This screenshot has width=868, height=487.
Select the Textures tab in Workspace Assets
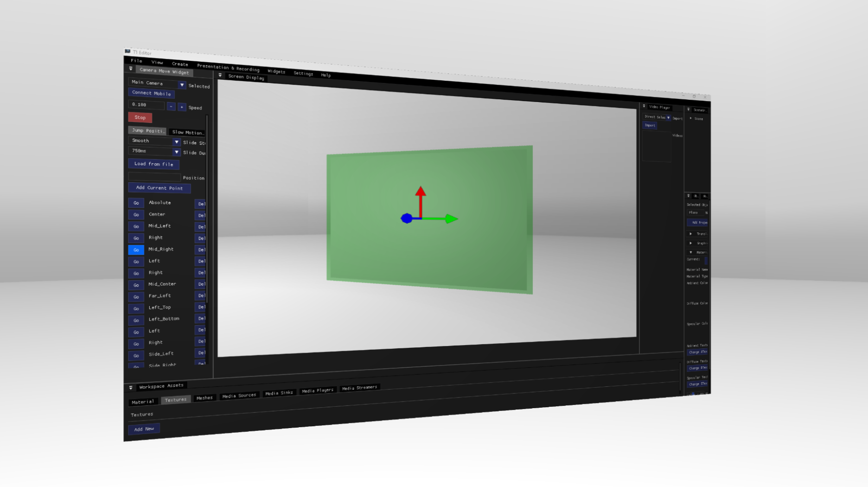click(176, 400)
